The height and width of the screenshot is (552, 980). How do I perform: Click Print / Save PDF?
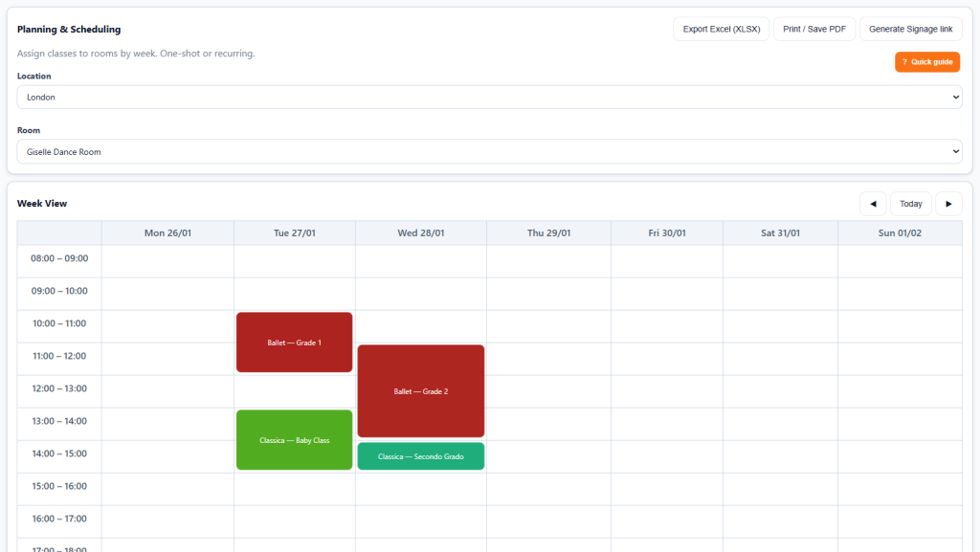tap(814, 29)
